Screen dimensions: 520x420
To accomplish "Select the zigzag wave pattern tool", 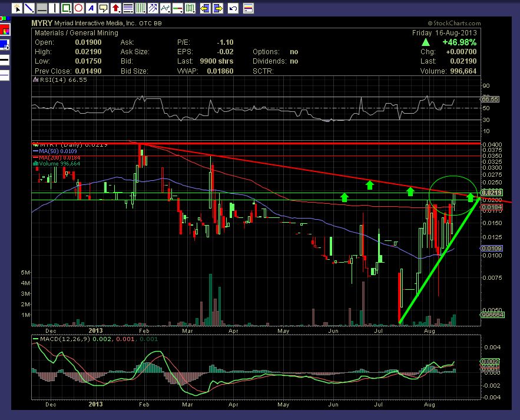I will (165, 8).
